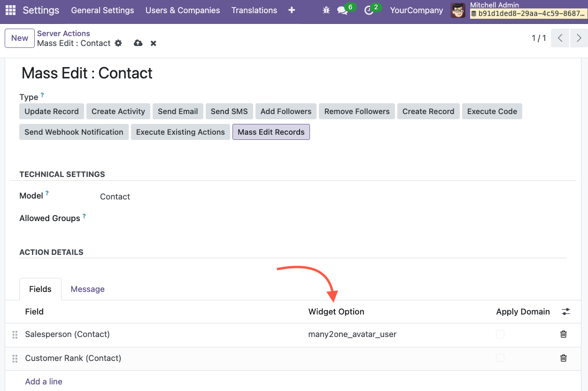Select Send Webhook Notification type
The width and height of the screenshot is (588, 391).
74,132
